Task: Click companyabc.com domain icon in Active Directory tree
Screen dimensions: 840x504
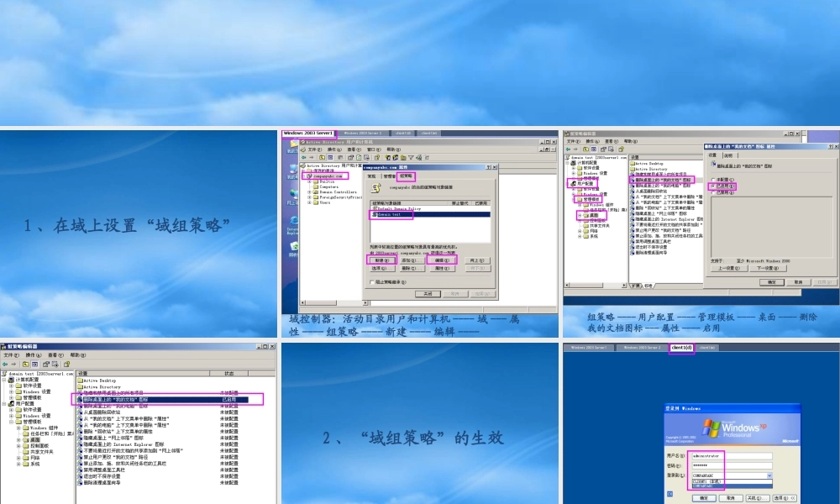Action: 310,176
